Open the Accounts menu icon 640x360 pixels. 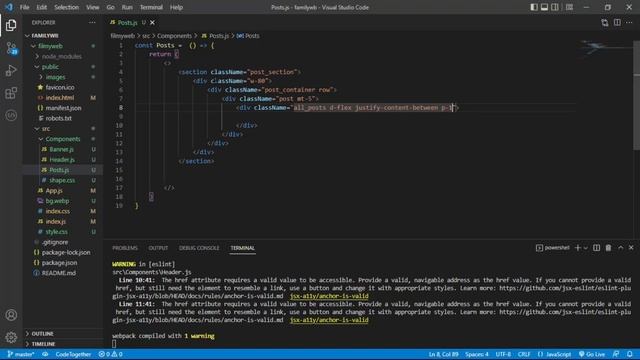tap(11, 315)
